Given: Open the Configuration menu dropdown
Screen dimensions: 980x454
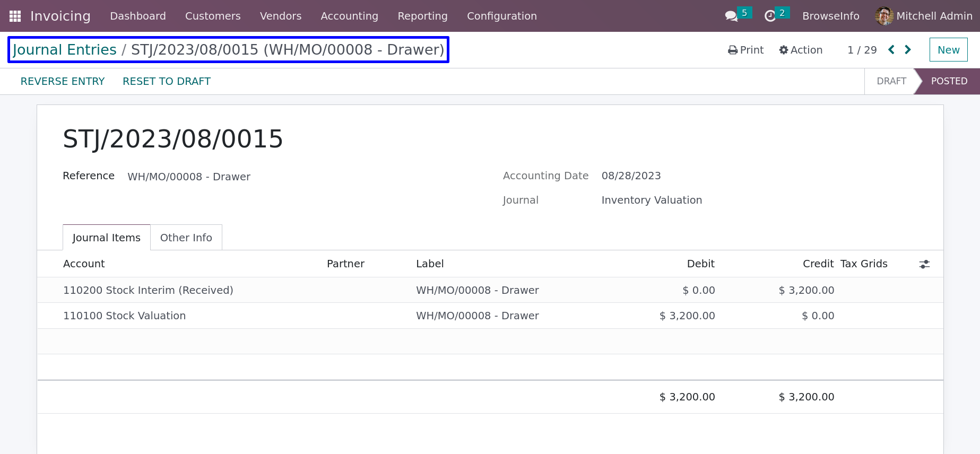Looking at the screenshot, I should point(501,16).
